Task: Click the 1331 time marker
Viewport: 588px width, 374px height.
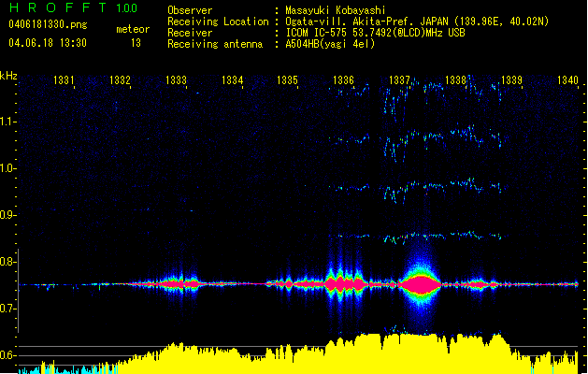Action: [64, 80]
